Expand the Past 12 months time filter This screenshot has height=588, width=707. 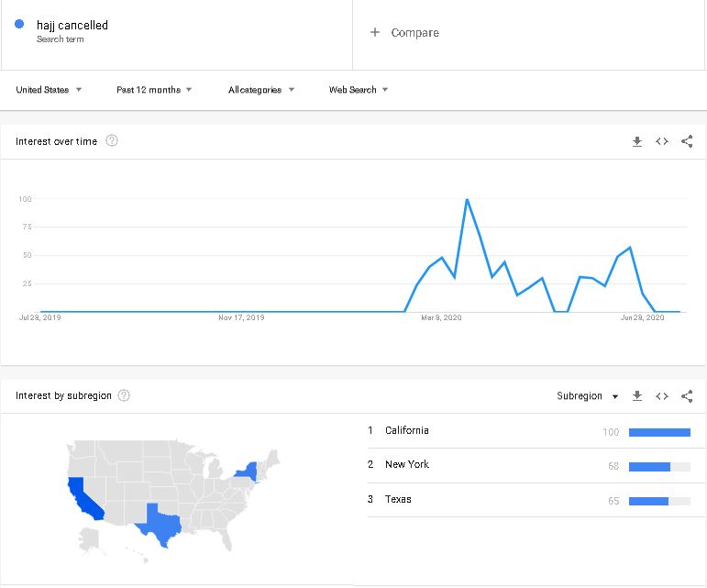[154, 90]
